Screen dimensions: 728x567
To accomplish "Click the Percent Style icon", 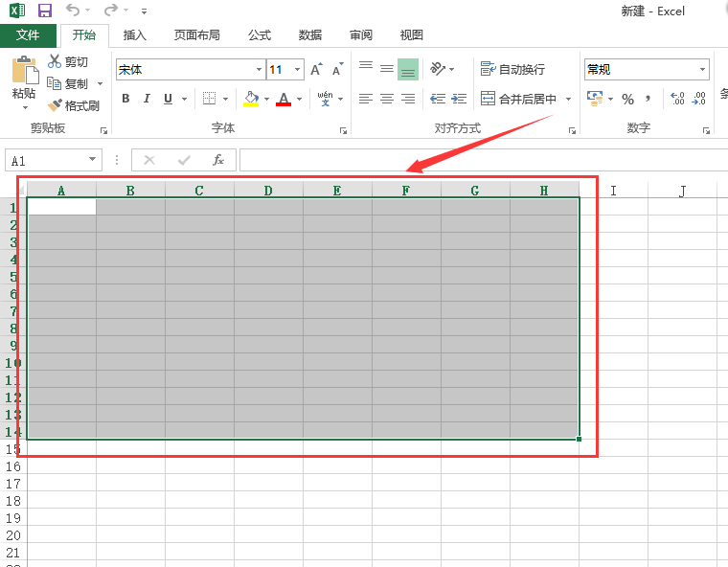I will tap(627, 99).
